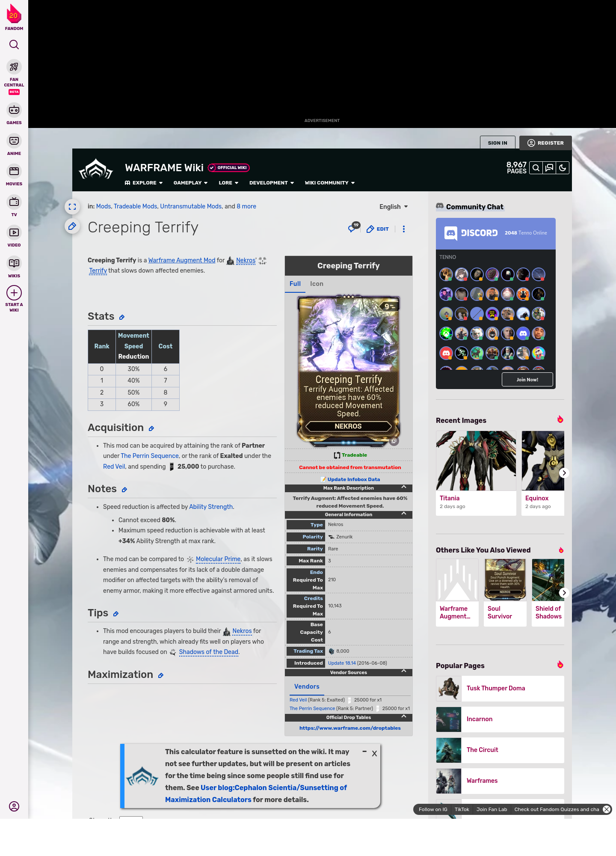Advance the Others Like You carousel arrow
616x856 pixels.
(x=564, y=593)
